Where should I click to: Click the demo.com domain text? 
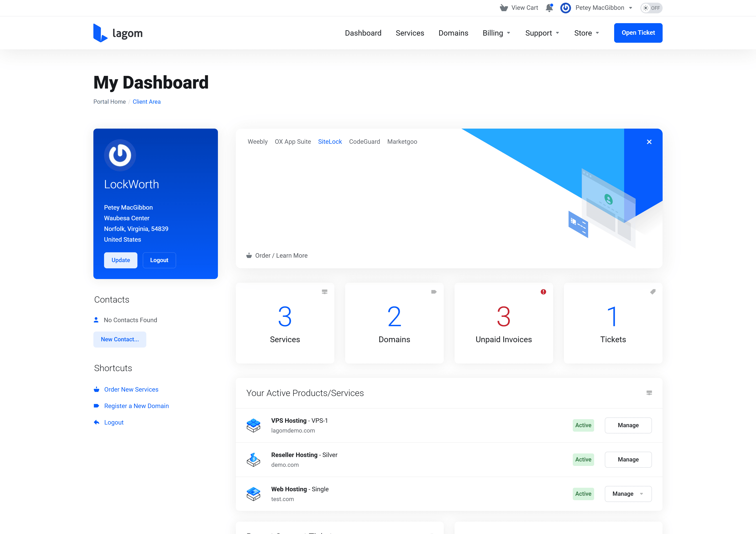(x=285, y=465)
